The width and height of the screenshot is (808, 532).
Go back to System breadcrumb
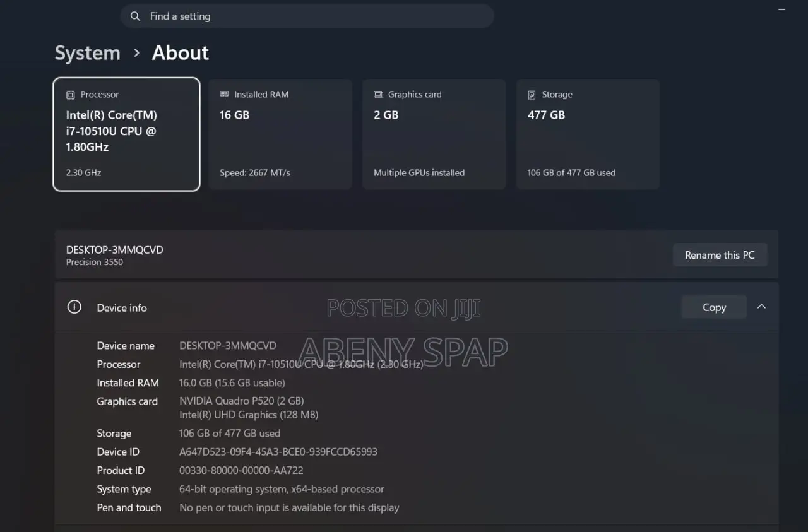pos(88,53)
